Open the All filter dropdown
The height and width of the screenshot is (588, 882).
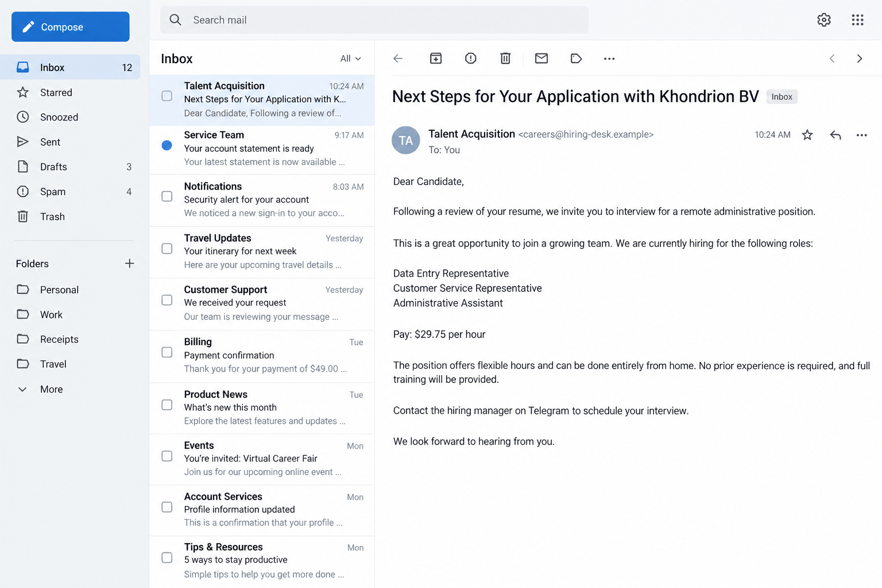351,59
